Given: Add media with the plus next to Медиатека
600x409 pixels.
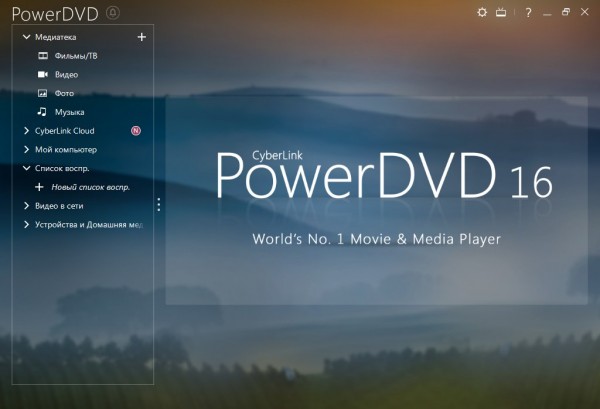Looking at the screenshot, I should pos(142,37).
